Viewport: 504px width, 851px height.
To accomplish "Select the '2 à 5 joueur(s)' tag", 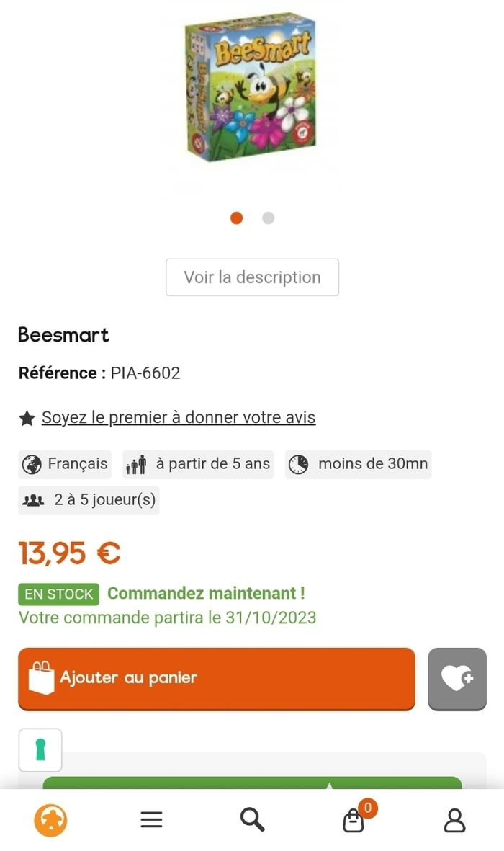I will pyautogui.click(x=89, y=500).
